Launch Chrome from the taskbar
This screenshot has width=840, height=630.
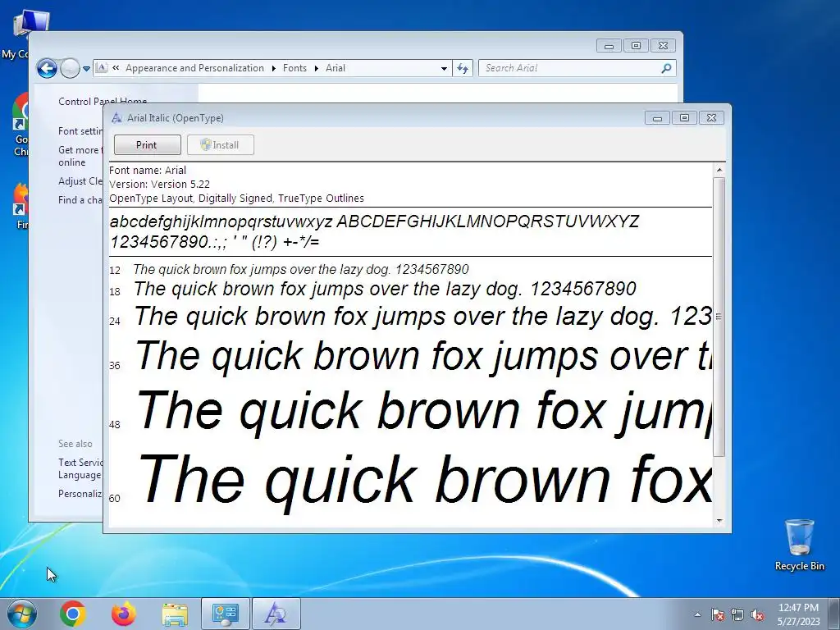pyautogui.click(x=73, y=614)
